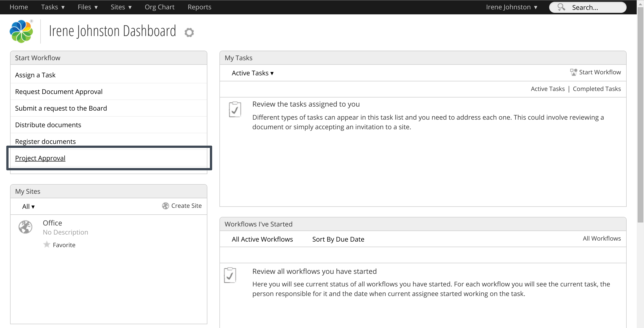This screenshot has width=644, height=328.
Task: Expand the Irene Johnston user menu
Action: pyautogui.click(x=511, y=7)
